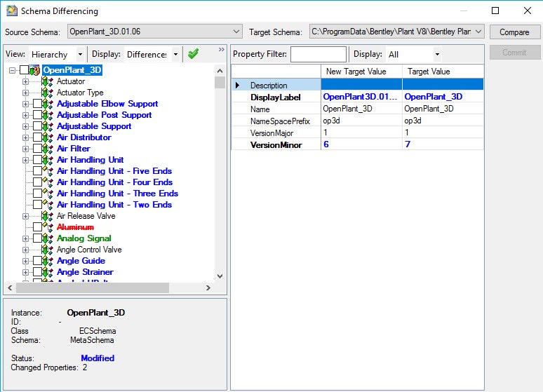Viewport: 543px width, 392px height.
Task: Check the Air Distributor checkbox
Action: click(37, 137)
